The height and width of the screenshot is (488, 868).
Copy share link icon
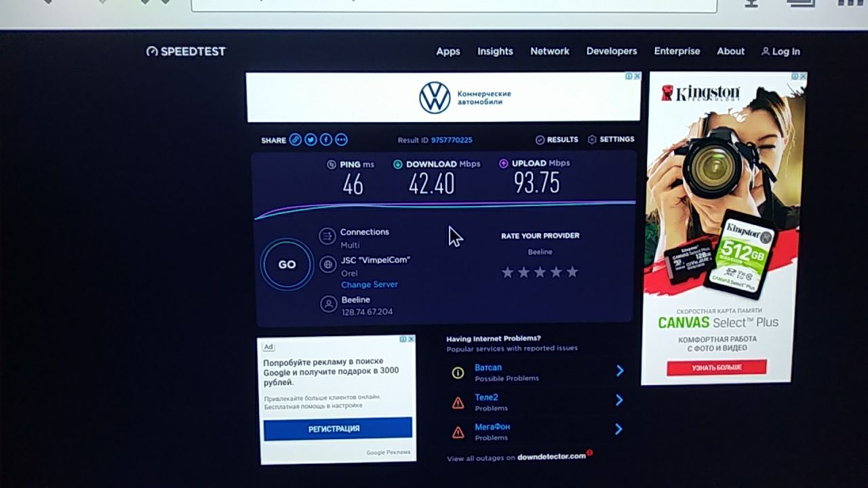(295, 140)
